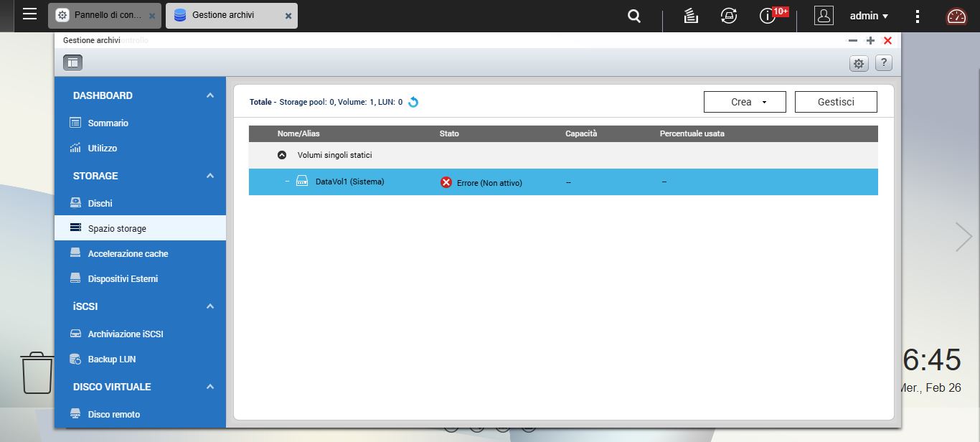
Task: Open Accelerazione cache in sidebar
Action: pos(128,253)
